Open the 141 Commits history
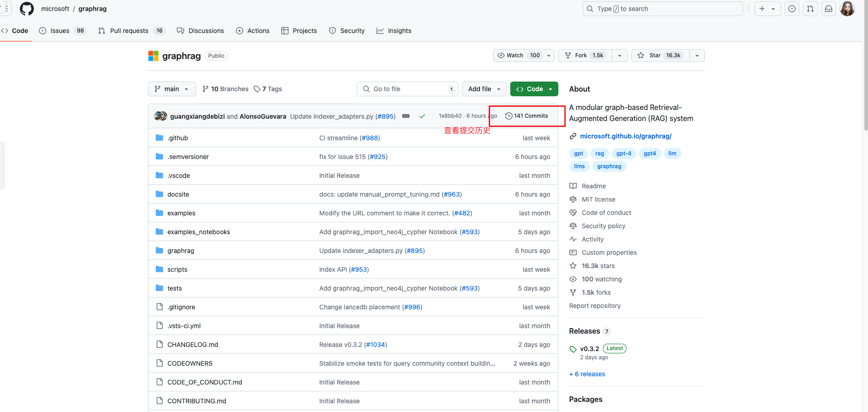This screenshot has height=412, width=868. tap(526, 116)
